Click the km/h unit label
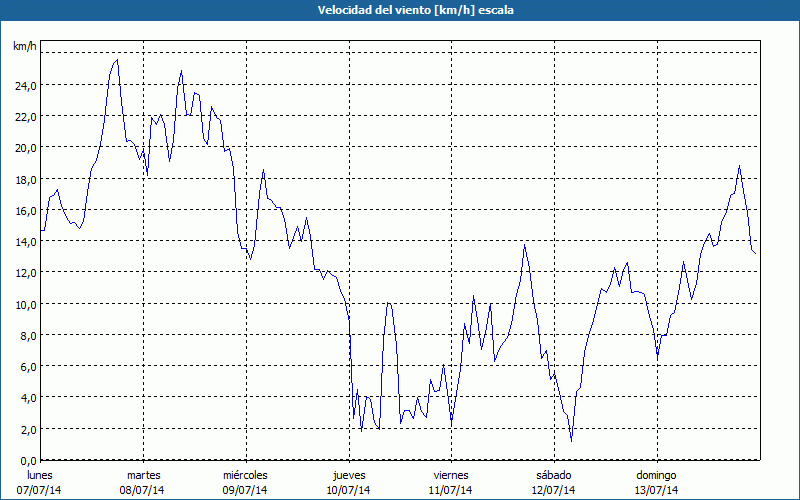This screenshot has width=800, height=500. pos(24,47)
